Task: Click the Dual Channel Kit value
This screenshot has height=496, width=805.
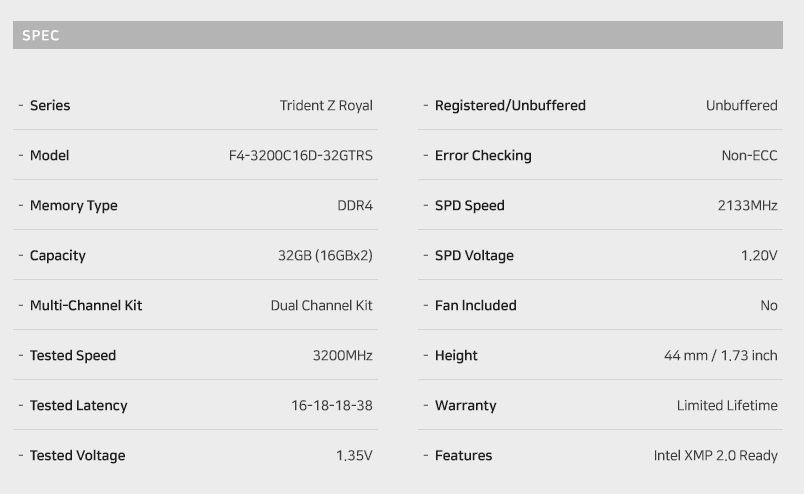Action: [x=321, y=305]
